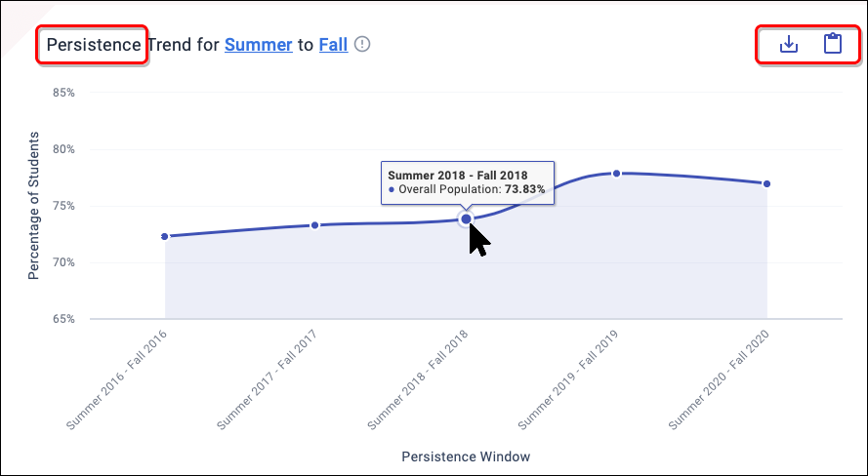Select the Summer 2019 - Fall 2019 data point
Screen dimensions: 868x476
click(616, 174)
